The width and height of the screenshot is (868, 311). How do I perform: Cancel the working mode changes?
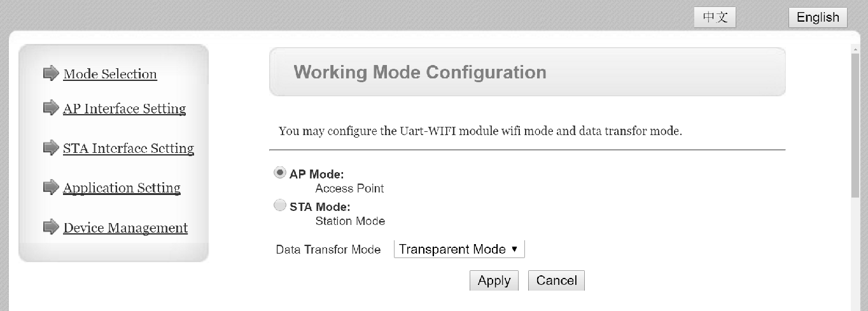click(x=556, y=280)
